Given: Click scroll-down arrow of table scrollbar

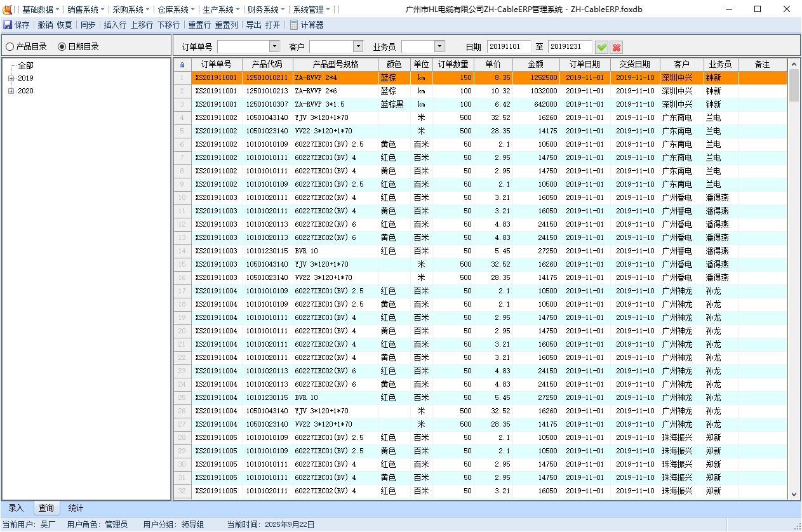Looking at the screenshot, I should pyautogui.click(x=794, y=495).
